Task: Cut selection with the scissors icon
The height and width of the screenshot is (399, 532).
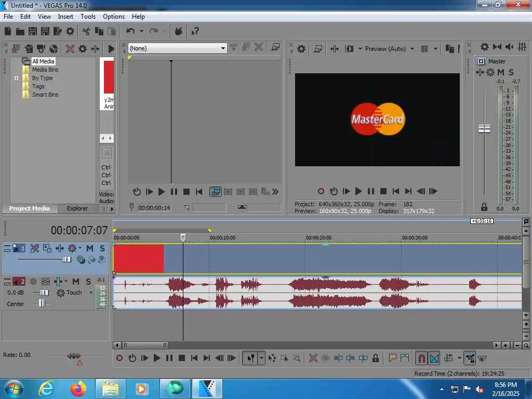Action: click(x=87, y=32)
